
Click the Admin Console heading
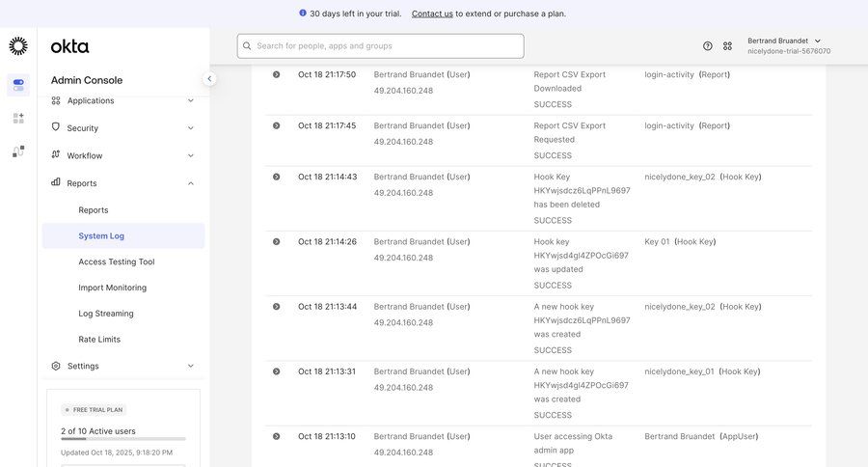[x=87, y=80]
